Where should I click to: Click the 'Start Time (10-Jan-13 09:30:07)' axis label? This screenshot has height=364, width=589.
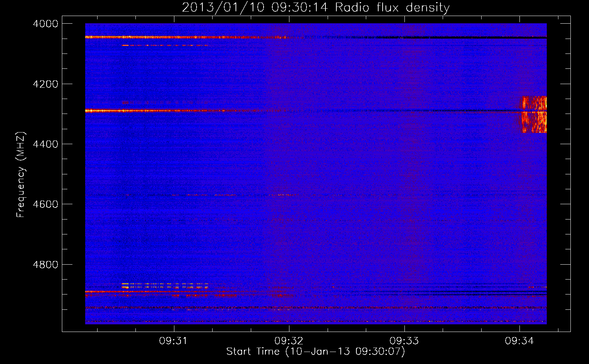[316, 352]
